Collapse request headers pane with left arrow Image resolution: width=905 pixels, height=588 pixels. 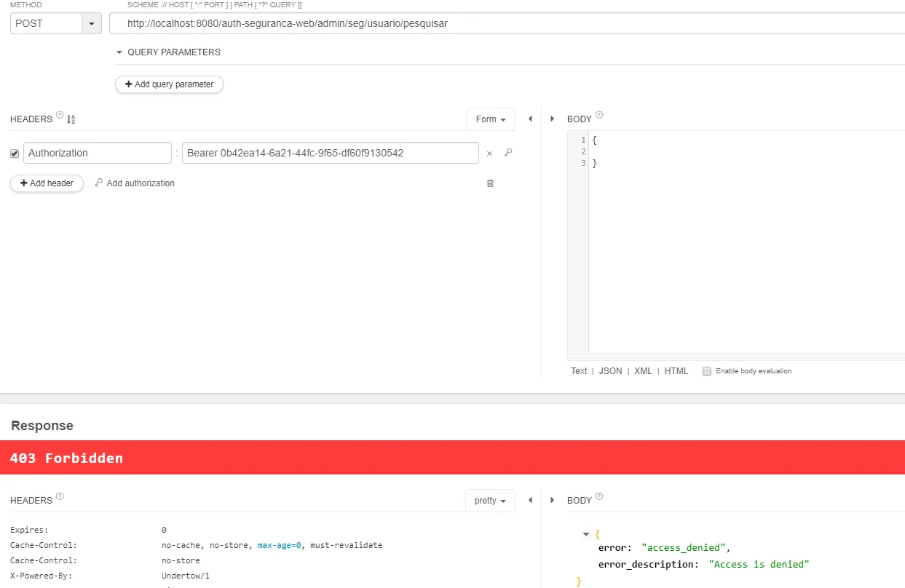click(530, 119)
